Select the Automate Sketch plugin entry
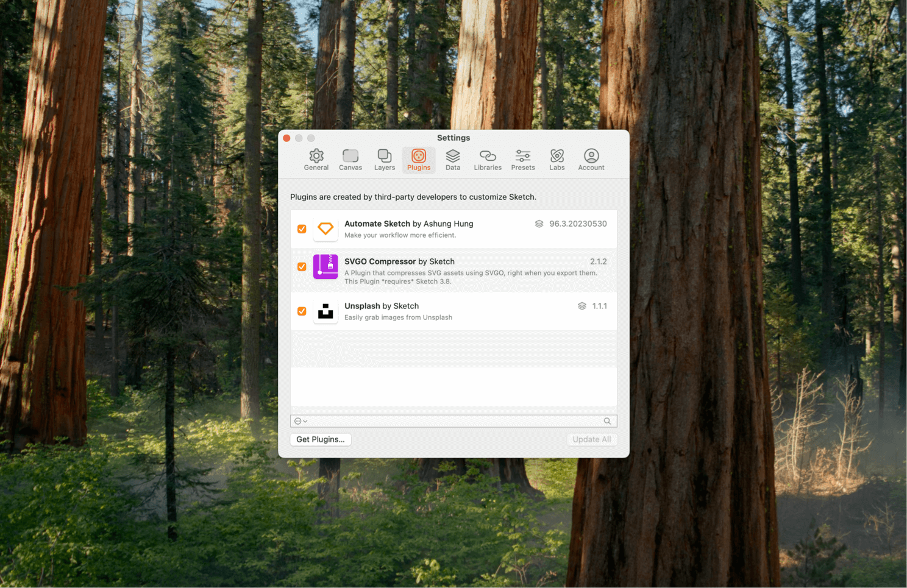The width and height of the screenshot is (907, 588). click(x=427, y=228)
